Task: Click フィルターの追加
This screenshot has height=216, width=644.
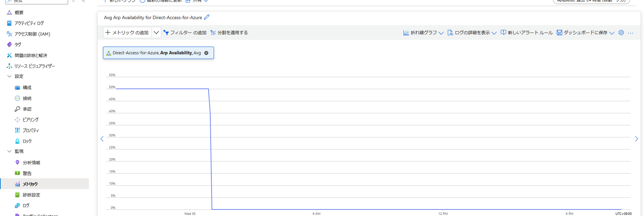Action: (x=185, y=32)
